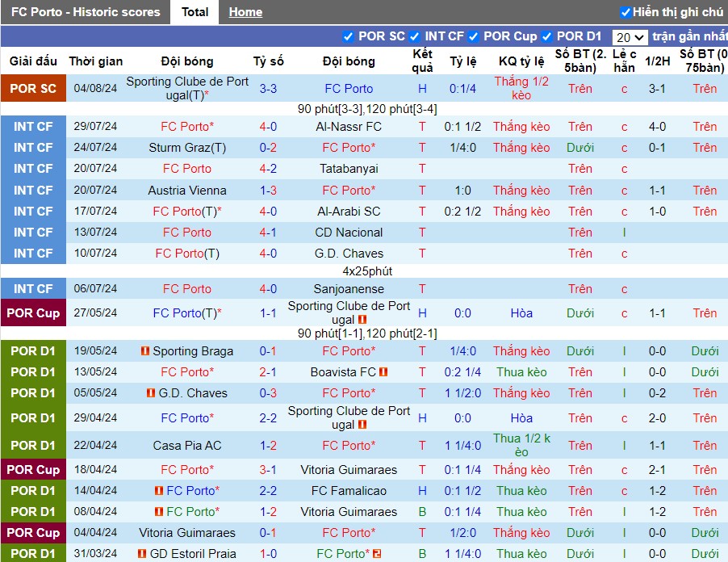Open Vitoria Guimaraes on the 18/04/24 row

[x=349, y=470]
